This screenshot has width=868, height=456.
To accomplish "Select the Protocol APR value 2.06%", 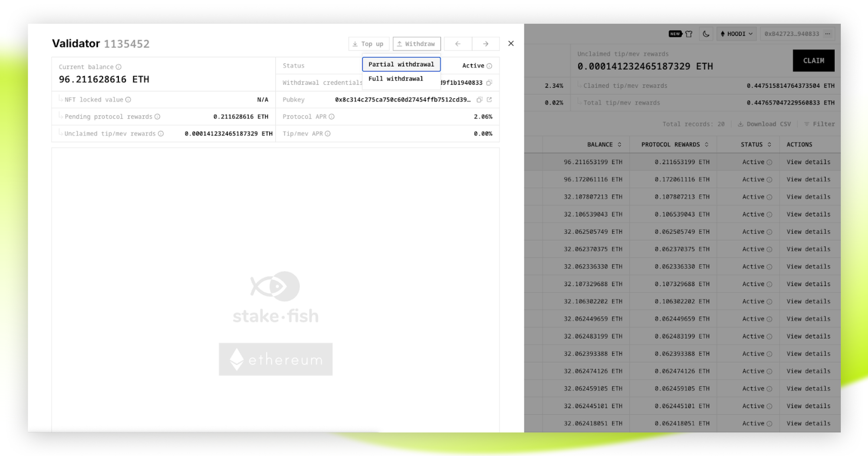I will [483, 117].
